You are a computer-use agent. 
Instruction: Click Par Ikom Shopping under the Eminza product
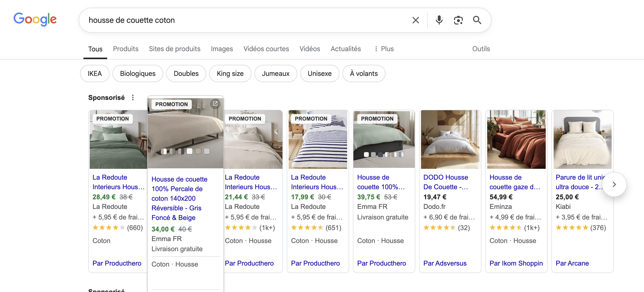516,263
